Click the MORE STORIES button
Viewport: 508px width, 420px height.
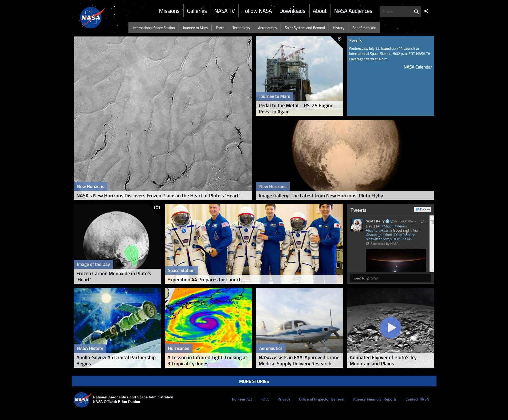[254, 381]
